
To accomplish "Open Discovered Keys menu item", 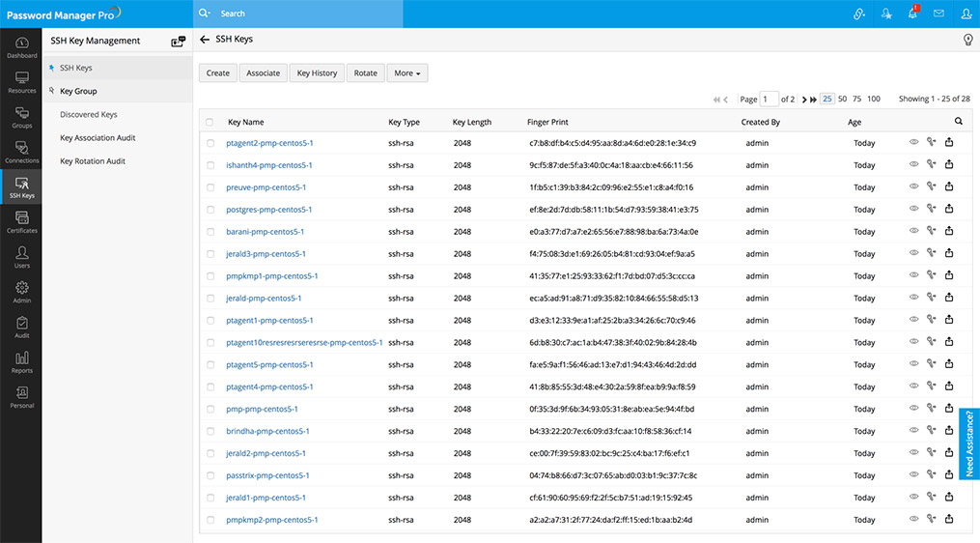I will [x=88, y=115].
